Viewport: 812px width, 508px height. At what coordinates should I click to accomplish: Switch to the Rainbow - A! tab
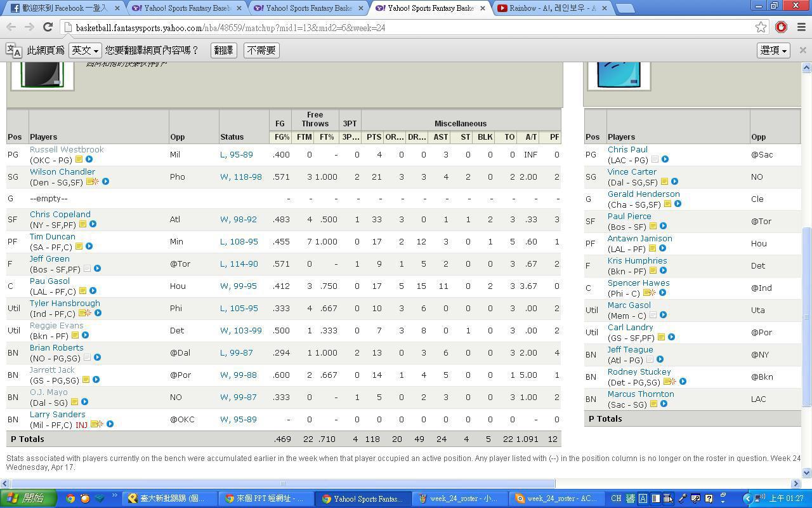552,8
